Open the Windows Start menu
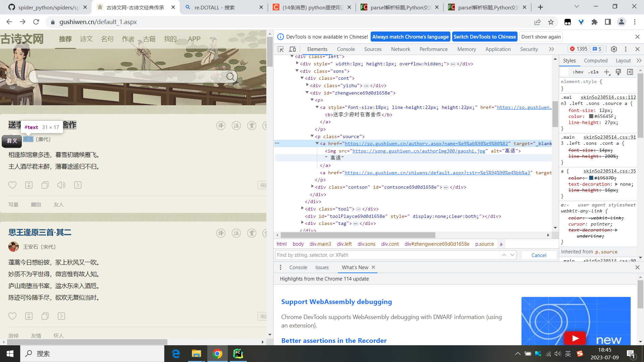The image size is (644, 362). pos(10,354)
